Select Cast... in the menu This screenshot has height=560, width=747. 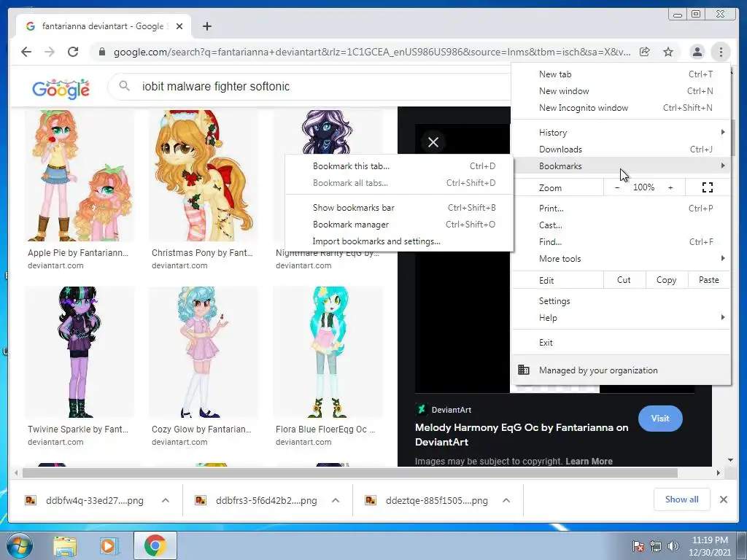pyautogui.click(x=622, y=225)
